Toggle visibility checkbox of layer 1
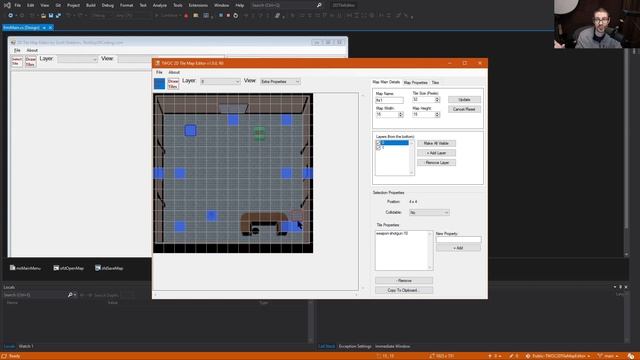The width and height of the screenshot is (640, 360). [378, 148]
